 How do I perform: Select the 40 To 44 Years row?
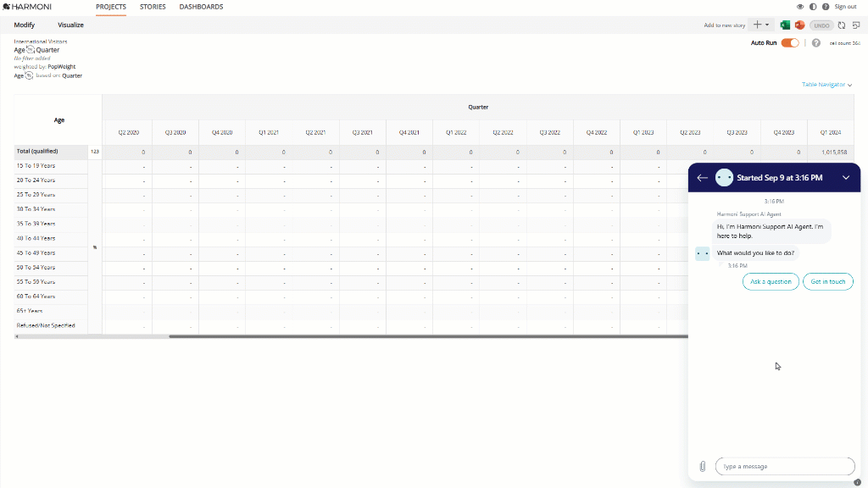pos(51,238)
